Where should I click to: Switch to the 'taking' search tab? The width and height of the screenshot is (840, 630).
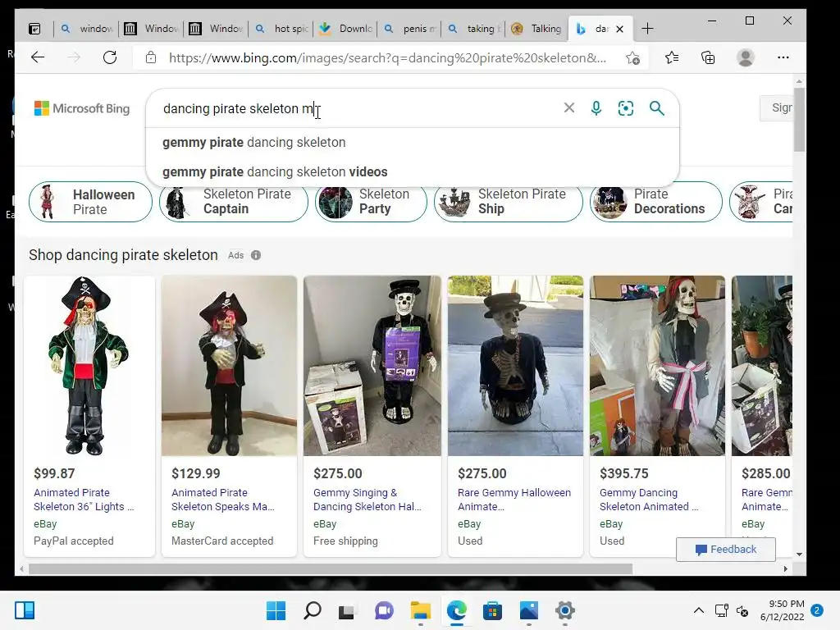pyautogui.click(x=475, y=29)
